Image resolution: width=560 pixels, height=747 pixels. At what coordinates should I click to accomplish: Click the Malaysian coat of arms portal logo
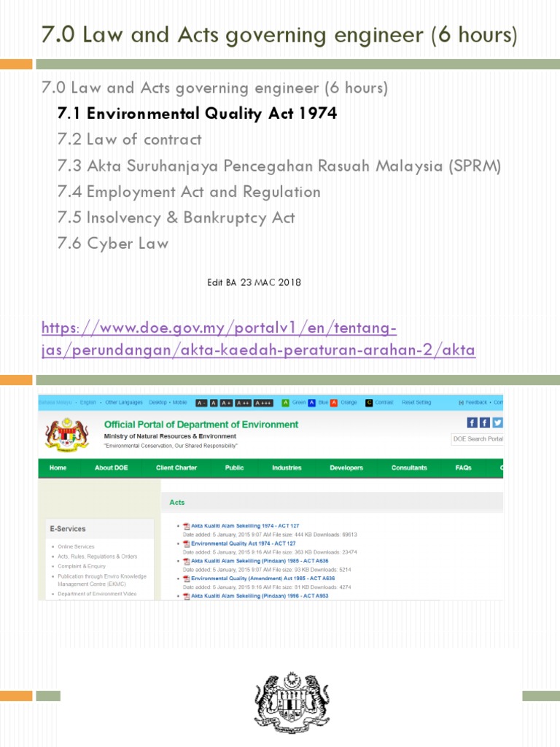pos(67,435)
